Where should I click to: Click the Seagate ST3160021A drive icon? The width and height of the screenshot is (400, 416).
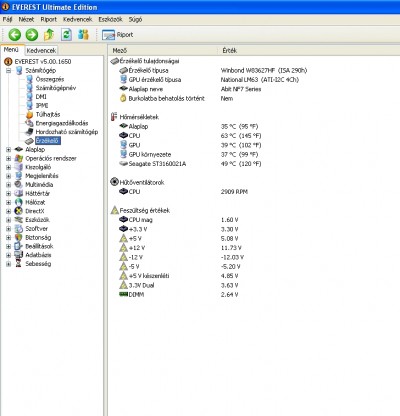(x=123, y=164)
